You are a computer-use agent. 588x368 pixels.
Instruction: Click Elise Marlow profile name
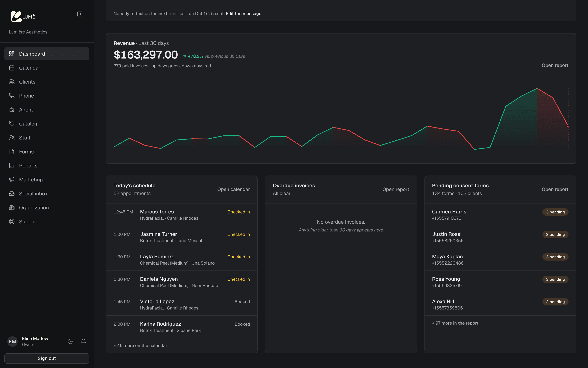(x=35, y=339)
